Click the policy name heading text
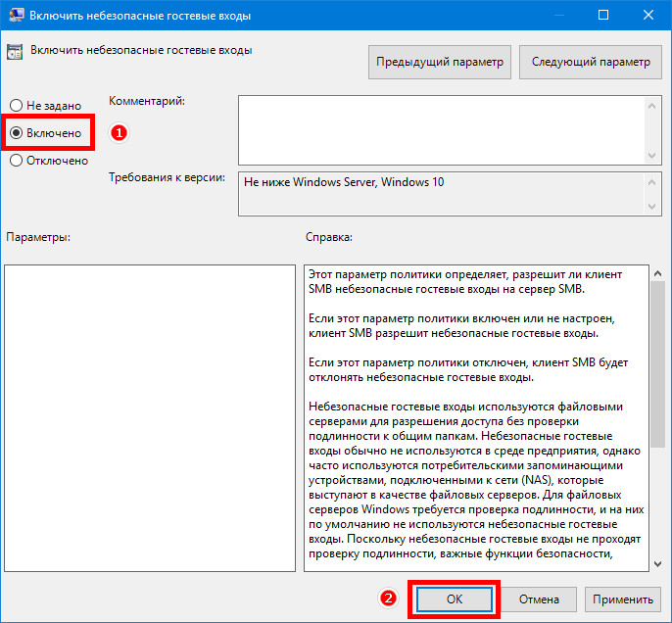The image size is (672, 623). click(141, 50)
